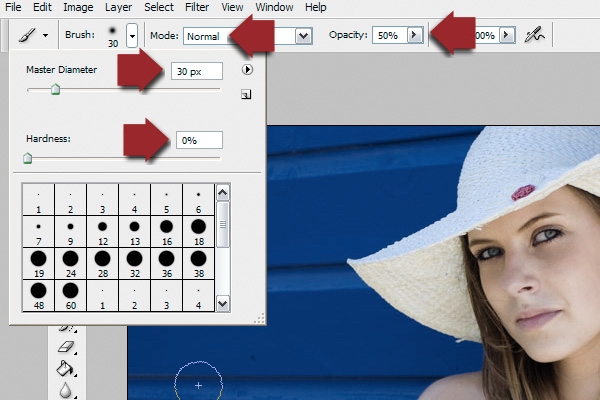This screenshot has height=400, width=600.
Task: Expand the Brush preset dropdown arrow
Action: click(x=132, y=35)
